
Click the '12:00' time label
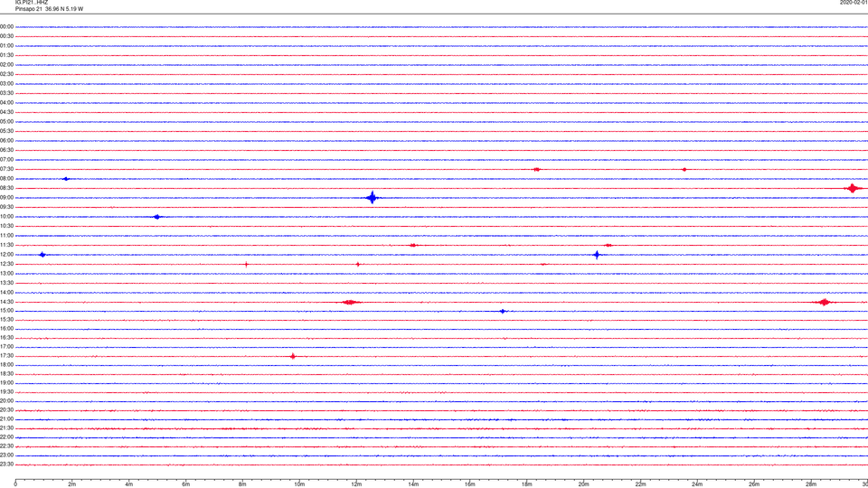[6, 255]
